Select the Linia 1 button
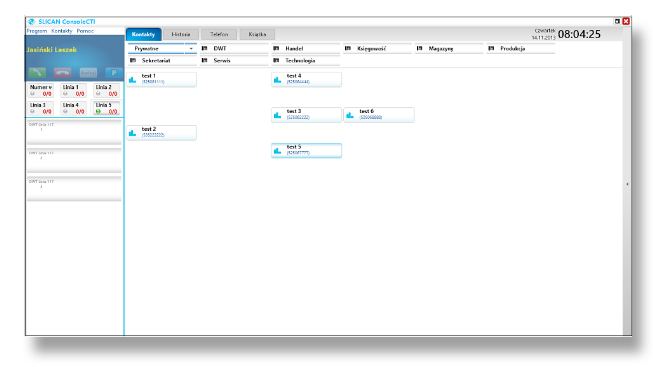Image resolution: width=653 pixels, height=367 pixels. 74,90
